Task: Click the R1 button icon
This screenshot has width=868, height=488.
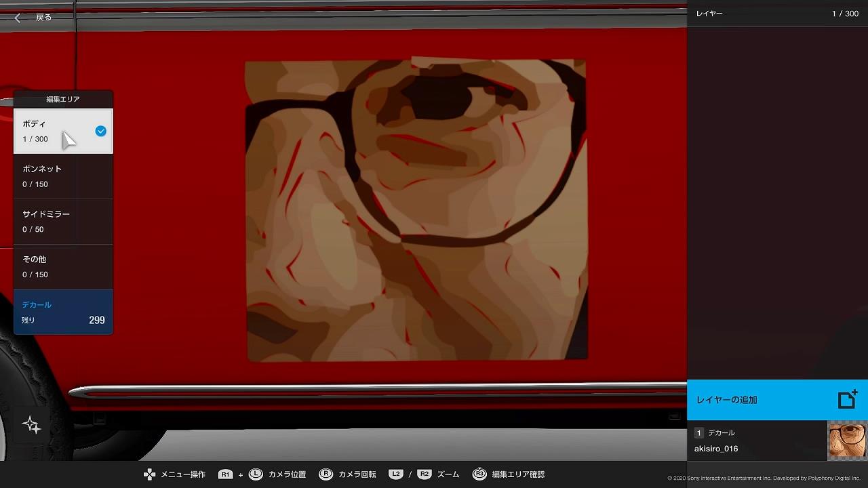Action: 226,474
